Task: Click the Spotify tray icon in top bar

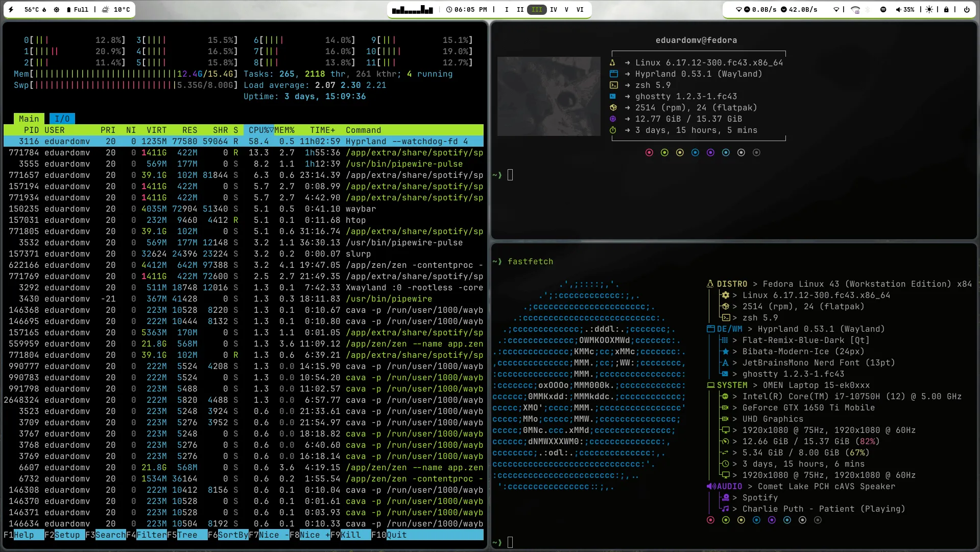Action: (x=883, y=10)
